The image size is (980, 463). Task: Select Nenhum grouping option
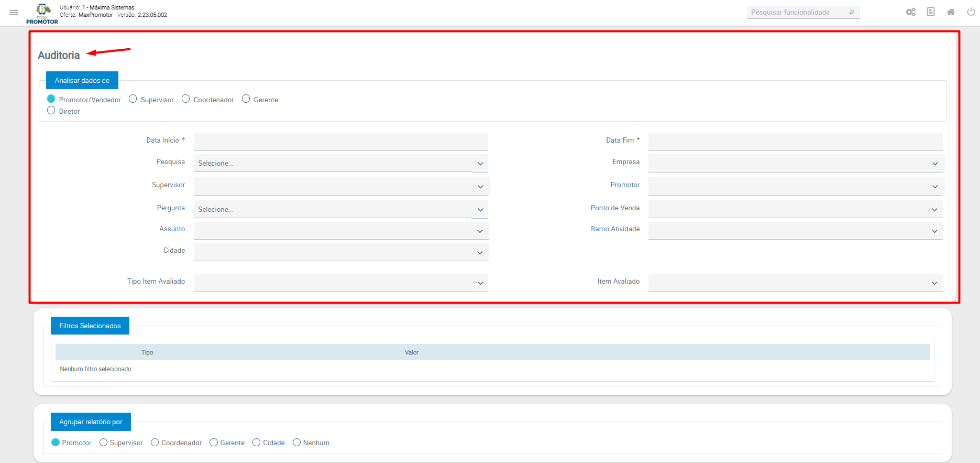tap(297, 443)
